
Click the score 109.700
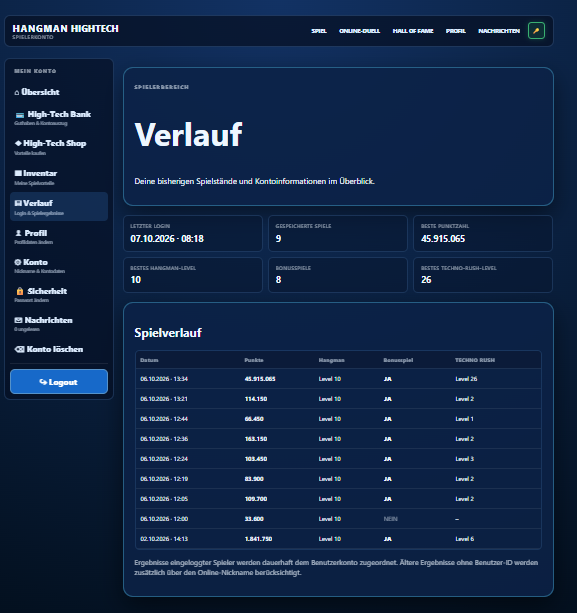(256, 499)
